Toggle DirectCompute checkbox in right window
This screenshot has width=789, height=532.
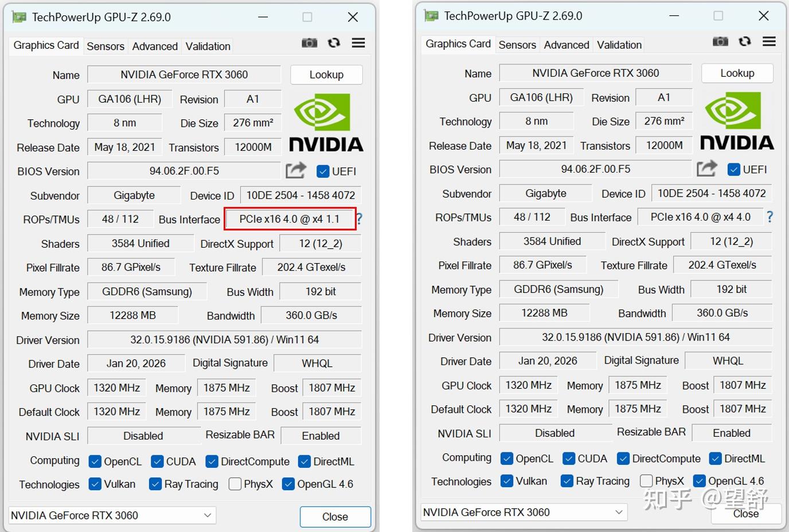pos(623,459)
